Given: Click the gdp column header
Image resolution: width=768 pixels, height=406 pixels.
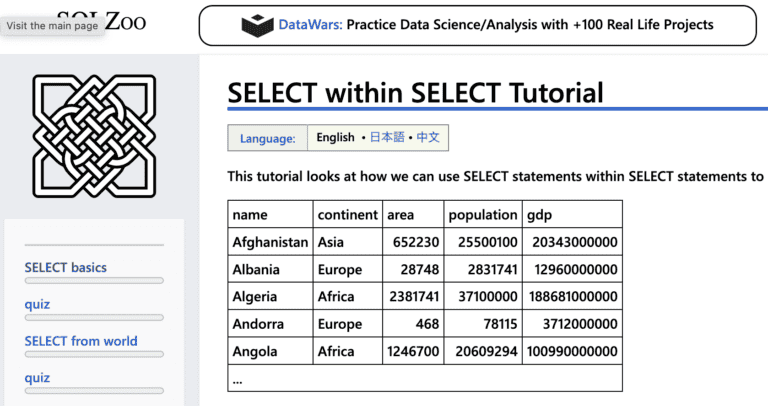Looking at the screenshot, I should click(x=572, y=215).
